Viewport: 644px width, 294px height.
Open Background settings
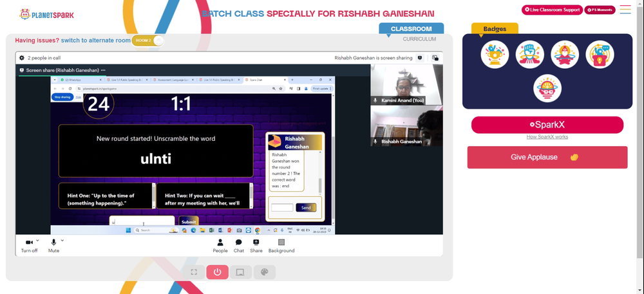point(281,246)
